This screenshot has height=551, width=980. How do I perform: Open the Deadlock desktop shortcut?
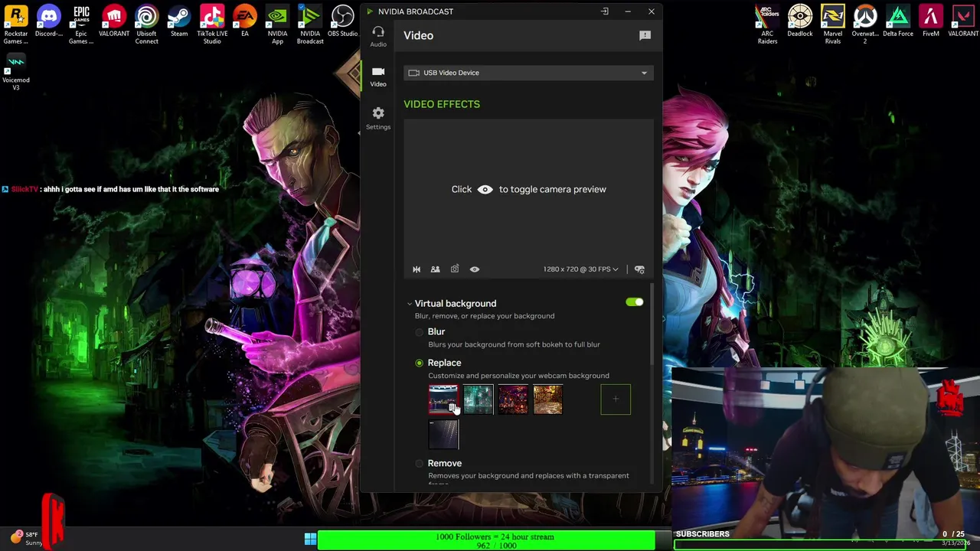coord(800,21)
